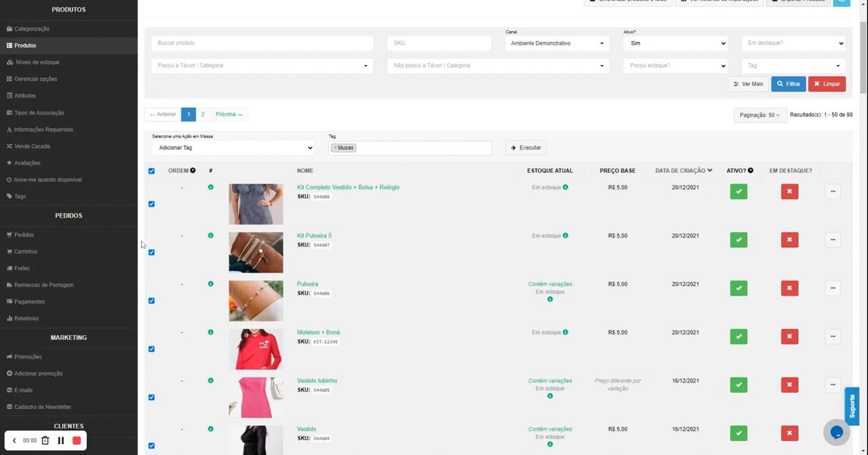This screenshot has width=868, height=455.
Task: Open the Tag filter dropdown
Action: click(793, 66)
